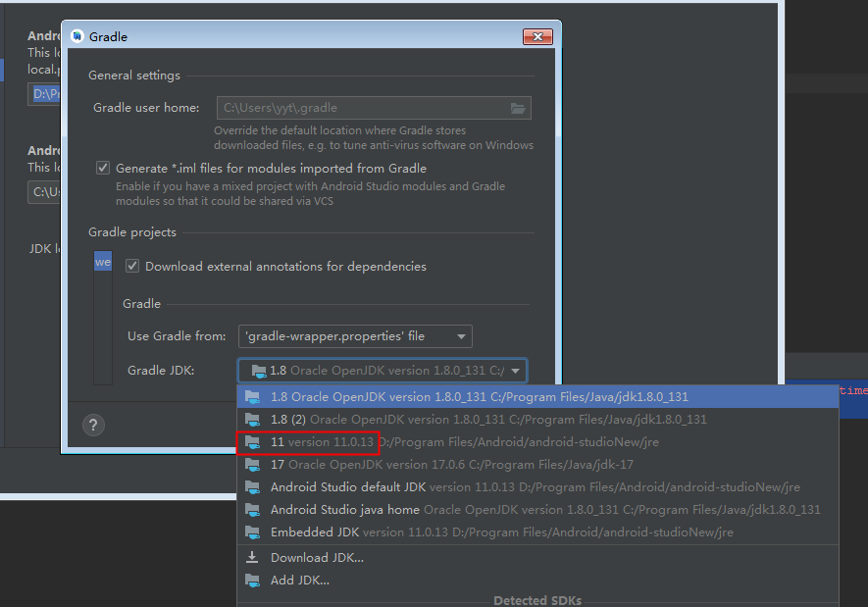This screenshot has width=868, height=607.
Task: Click the folder browse icon for Gradle user home
Action: click(518, 108)
